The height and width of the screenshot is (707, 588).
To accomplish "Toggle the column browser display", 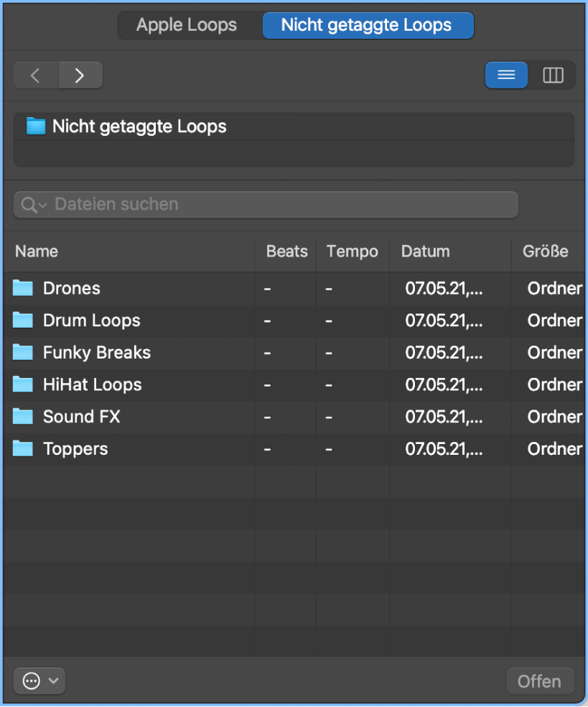I will 552,75.
